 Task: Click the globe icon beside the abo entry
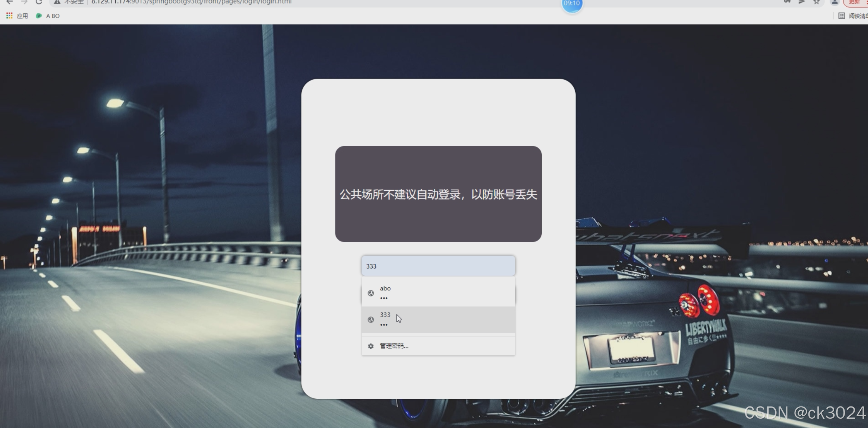(x=371, y=293)
